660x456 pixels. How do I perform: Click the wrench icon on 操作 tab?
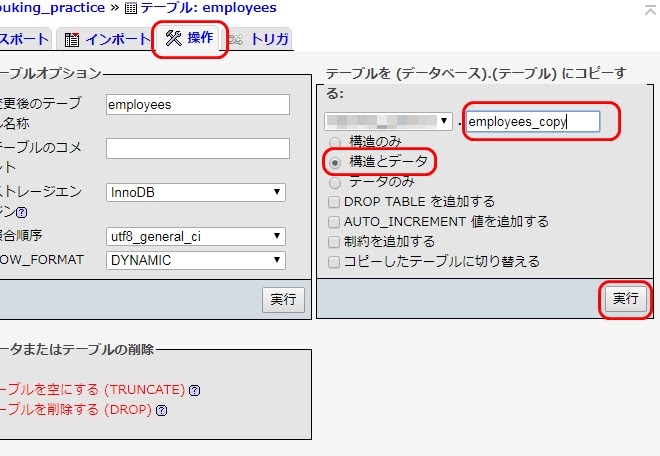tap(173, 38)
